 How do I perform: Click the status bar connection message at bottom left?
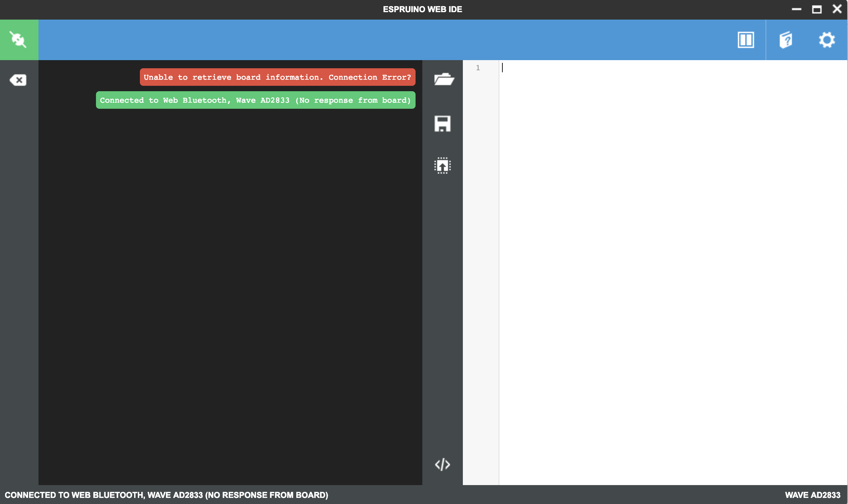point(167,495)
